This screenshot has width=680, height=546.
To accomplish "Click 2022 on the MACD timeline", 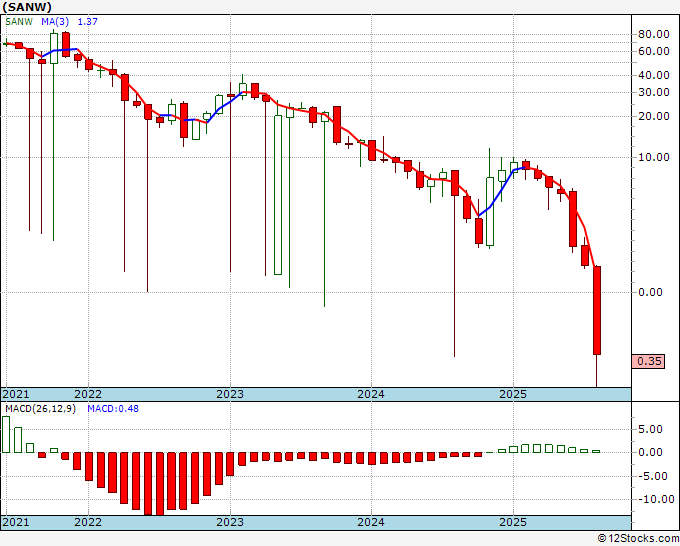I will 88,522.
